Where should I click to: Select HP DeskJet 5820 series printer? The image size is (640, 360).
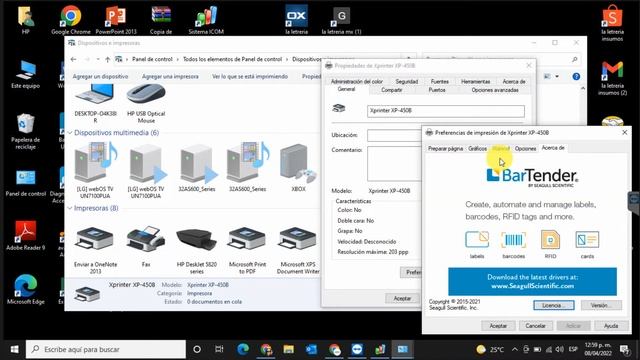196,250
